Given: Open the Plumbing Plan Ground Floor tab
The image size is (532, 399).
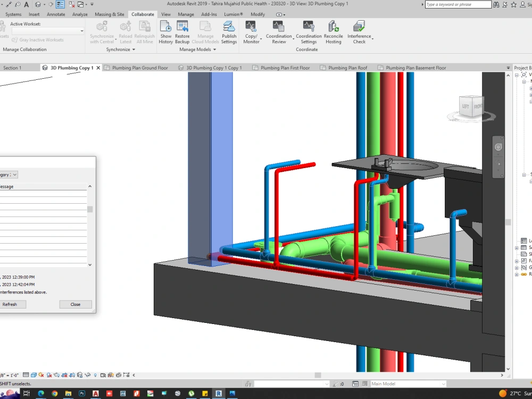Looking at the screenshot, I should 136,68.
